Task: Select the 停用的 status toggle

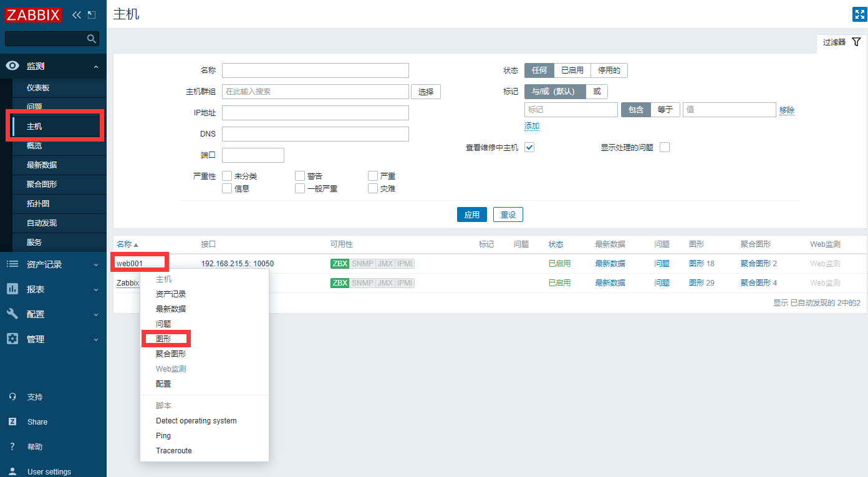Action: tap(609, 70)
